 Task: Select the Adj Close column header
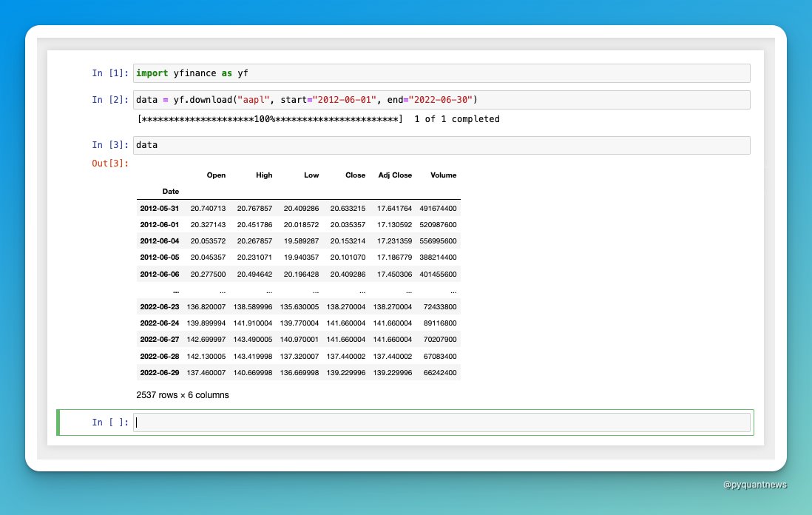(395, 175)
